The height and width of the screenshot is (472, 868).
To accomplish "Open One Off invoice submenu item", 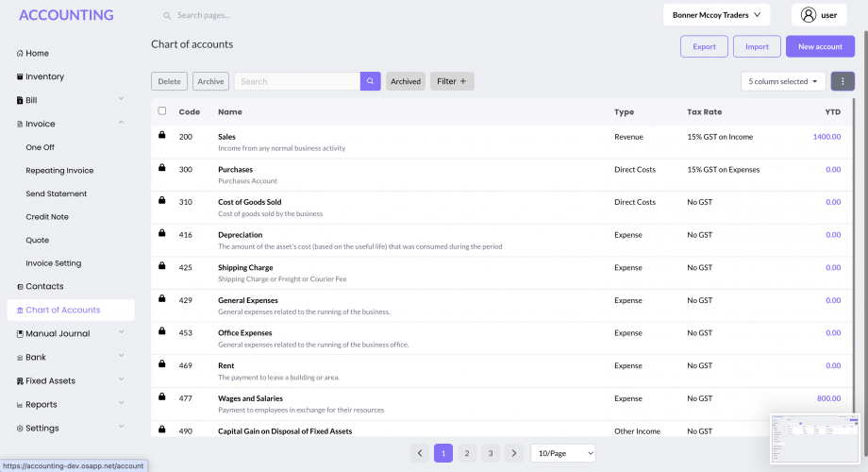I will pyautogui.click(x=40, y=147).
